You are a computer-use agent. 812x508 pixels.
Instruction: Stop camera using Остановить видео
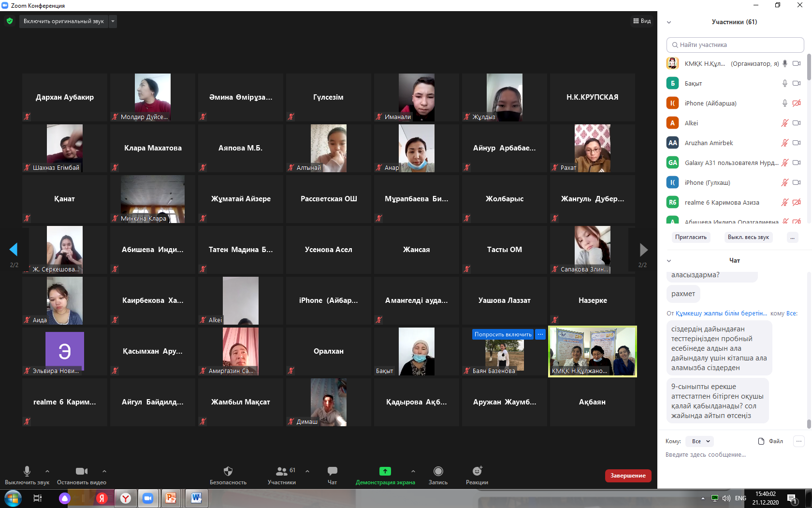point(81,471)
